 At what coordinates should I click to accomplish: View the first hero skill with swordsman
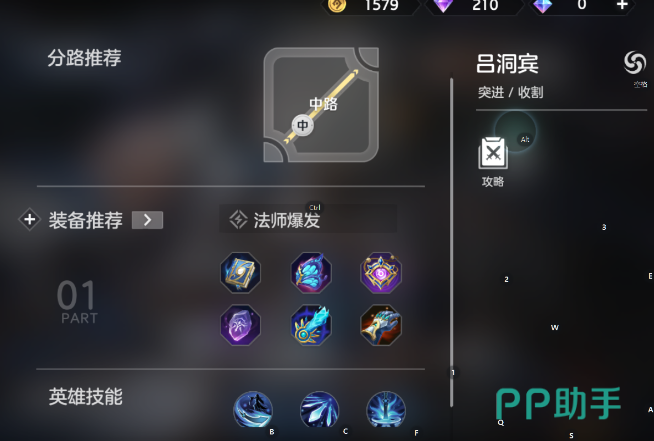[x=253, y=410]
